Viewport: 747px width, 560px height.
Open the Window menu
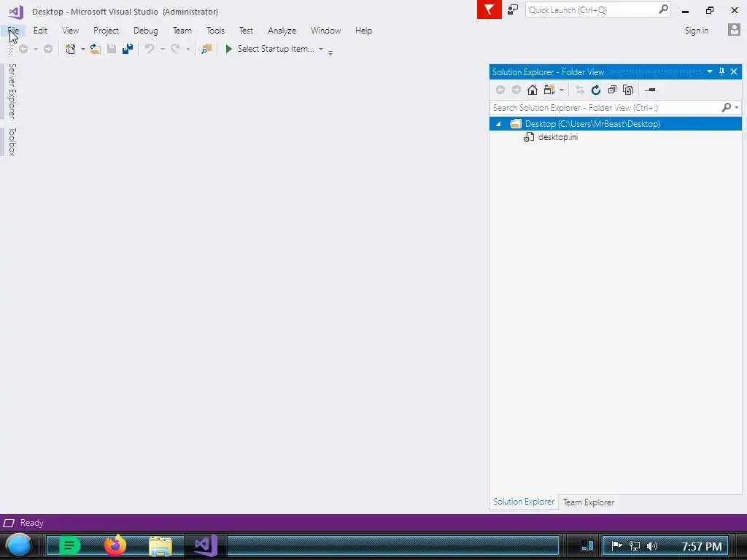point(325,31)
